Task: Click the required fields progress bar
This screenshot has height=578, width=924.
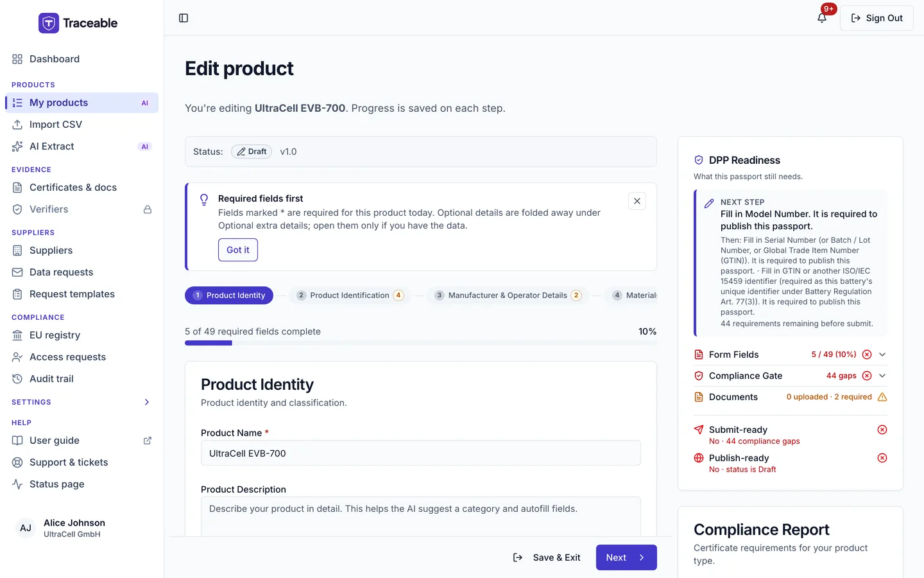Action: pos(421,343)
